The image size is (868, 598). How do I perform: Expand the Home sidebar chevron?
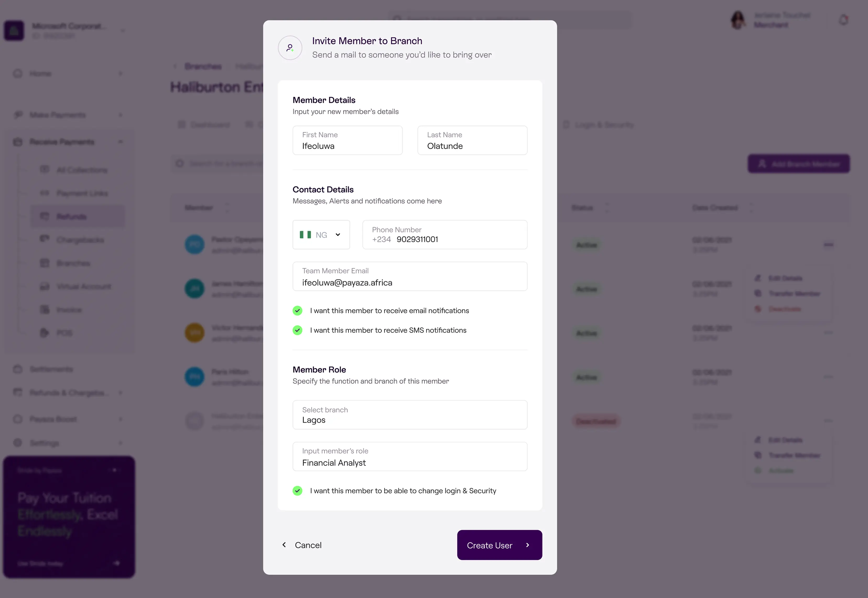121,73
